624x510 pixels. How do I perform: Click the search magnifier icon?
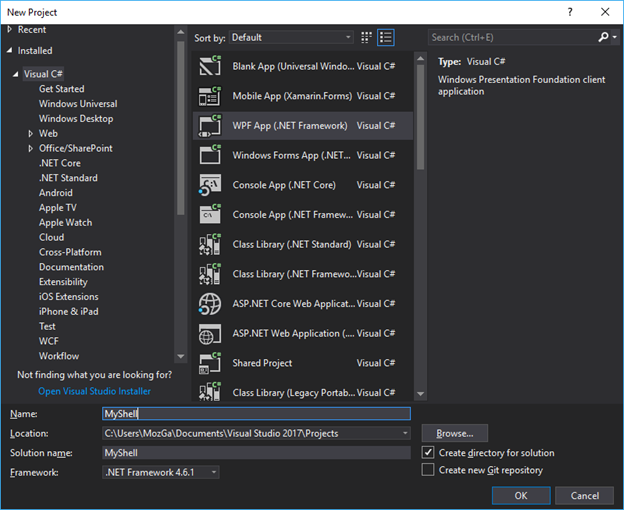pos(603,37)
